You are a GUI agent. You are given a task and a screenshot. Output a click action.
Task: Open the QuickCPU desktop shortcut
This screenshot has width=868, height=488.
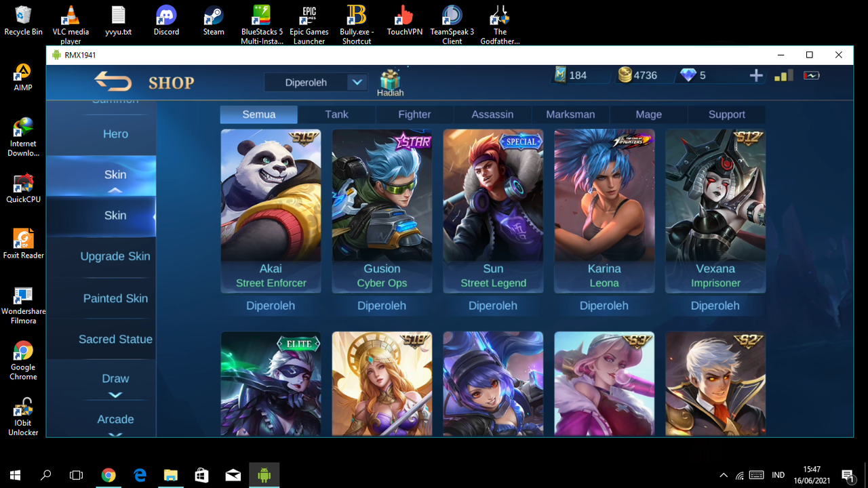(x=23, y=189)
